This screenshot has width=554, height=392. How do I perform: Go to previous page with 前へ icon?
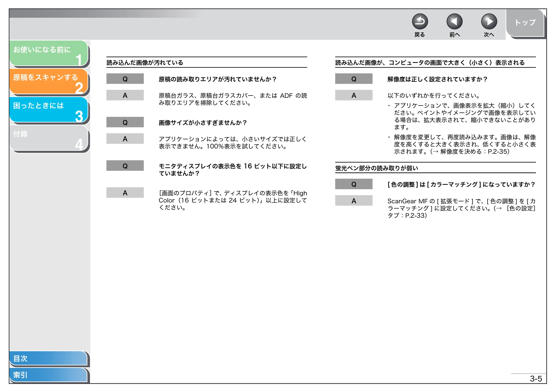click(454, 22)
